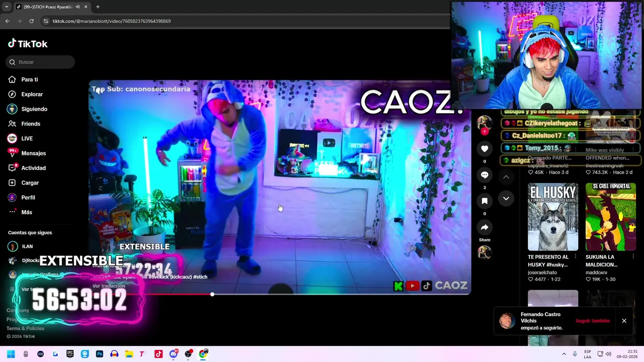Open Terms & Policies link

pyautogui.click(x=25, y=328)
